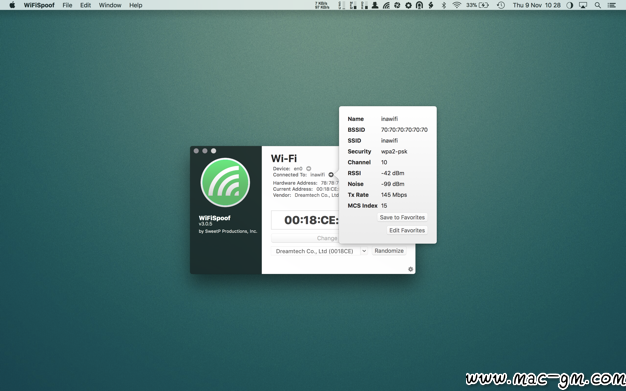Click the gear-shaped menu bar icon

click(x=408, y=5)
